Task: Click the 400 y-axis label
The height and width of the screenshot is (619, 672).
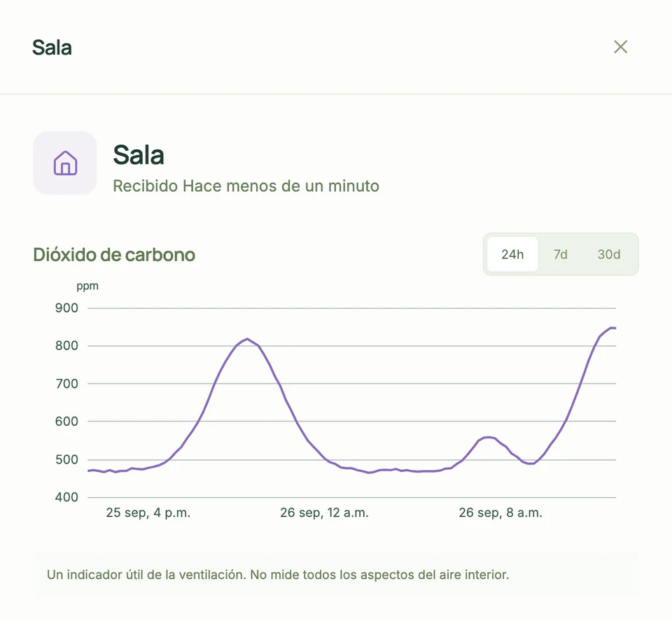Action: click(x=66, y=497)
